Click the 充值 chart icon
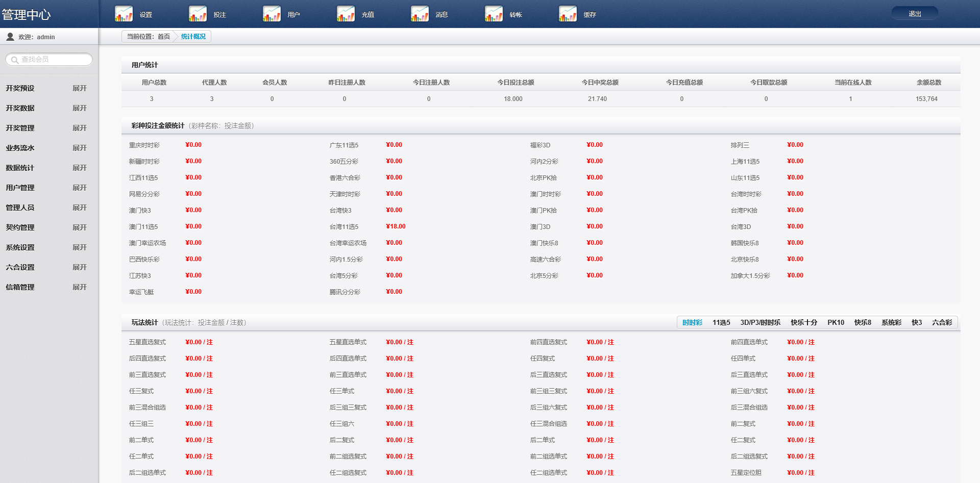Image resolution: width=980 pixels, height=483 pixels. [x=346, y=14]
